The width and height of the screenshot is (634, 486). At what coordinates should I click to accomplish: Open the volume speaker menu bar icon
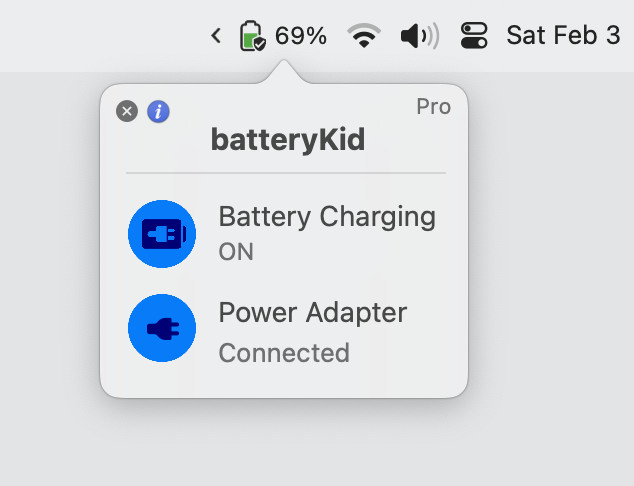click(419, 36)
